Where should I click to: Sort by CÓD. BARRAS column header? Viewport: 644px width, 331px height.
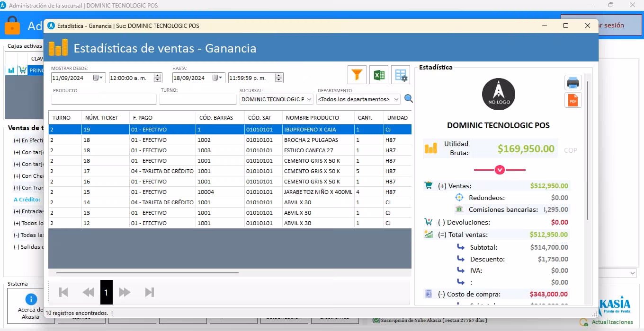coord(220,117)
